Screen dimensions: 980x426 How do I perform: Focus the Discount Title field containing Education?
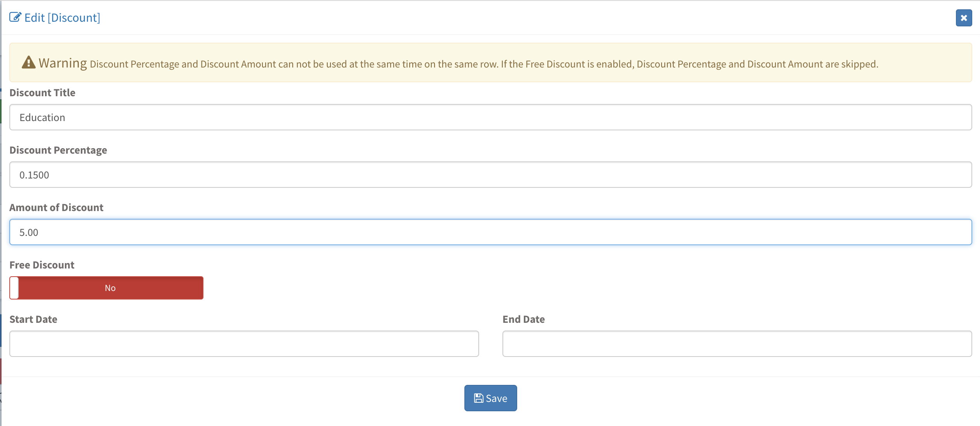[x=490, y=117]
